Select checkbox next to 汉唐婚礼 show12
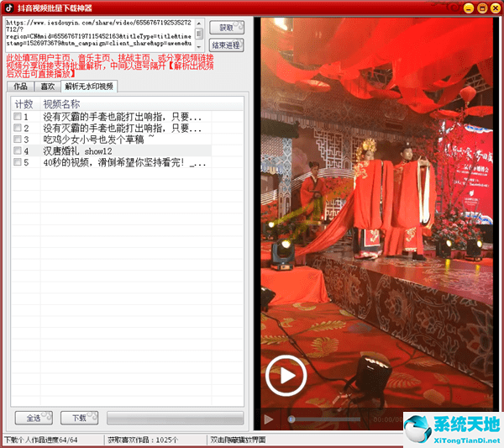This screenshot has height=448, width=504. (x=18, y=151)
